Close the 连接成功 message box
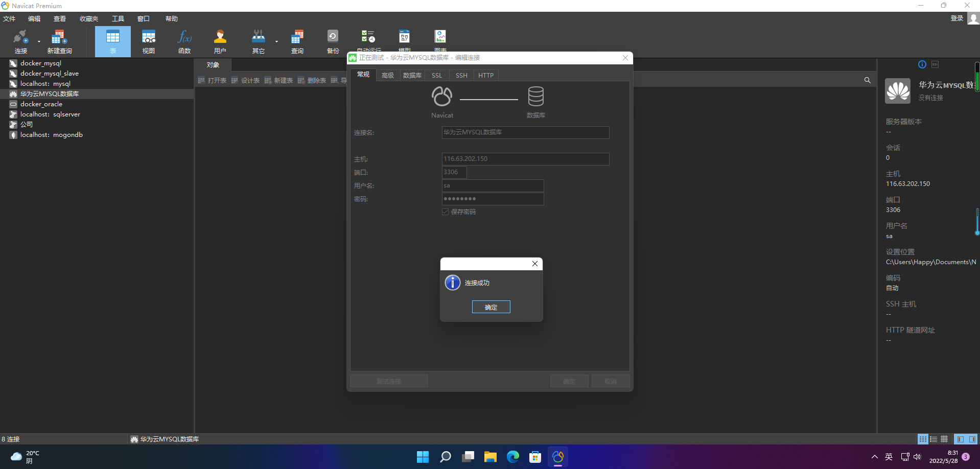Viewport: 980px width, 469px height. [x=535, y=264]
